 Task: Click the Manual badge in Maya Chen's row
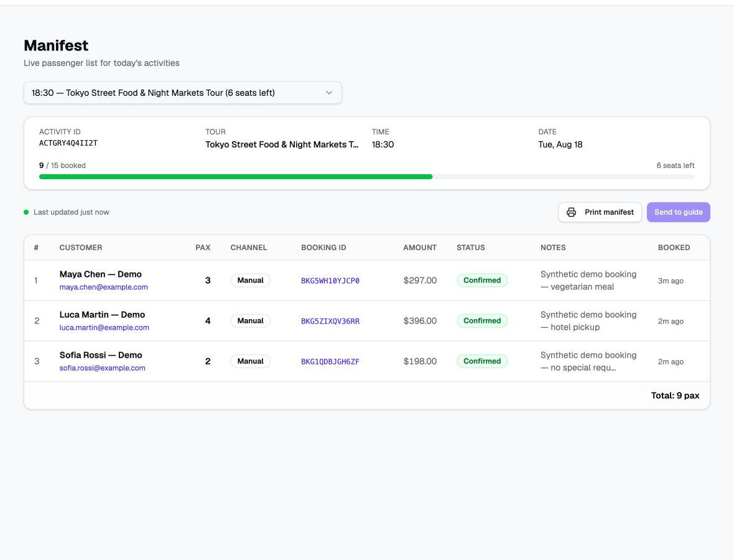click(x=251, y=280)
